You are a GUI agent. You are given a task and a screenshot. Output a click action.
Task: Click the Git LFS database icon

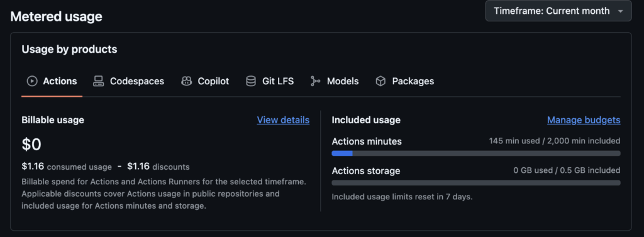(250, 81)
